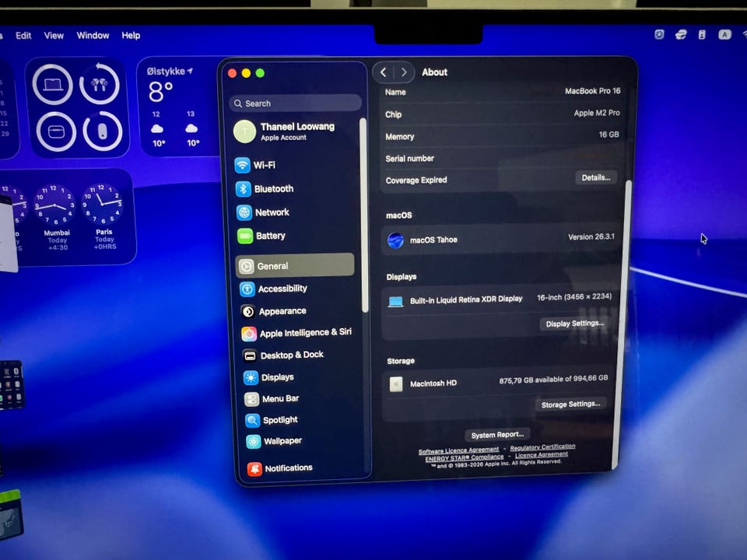Click the 16-inch (3456 × 2234) text
The height and width of the screenshot is (560, 747).
tap(574, 297)
